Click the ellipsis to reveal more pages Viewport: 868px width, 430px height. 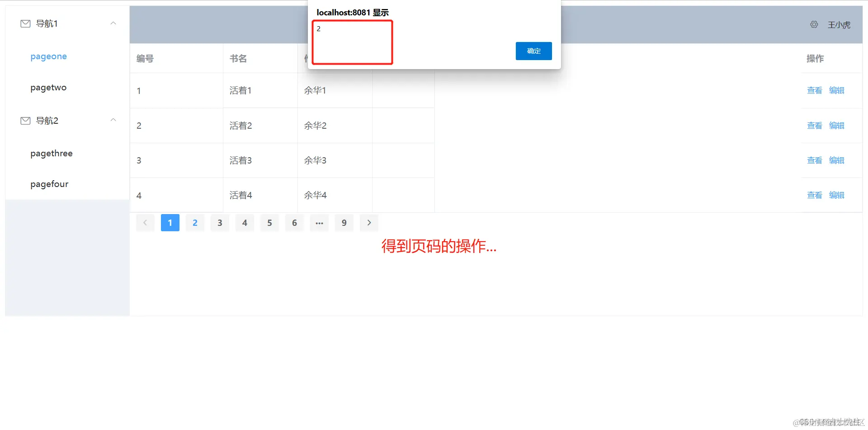coord(319,223)
